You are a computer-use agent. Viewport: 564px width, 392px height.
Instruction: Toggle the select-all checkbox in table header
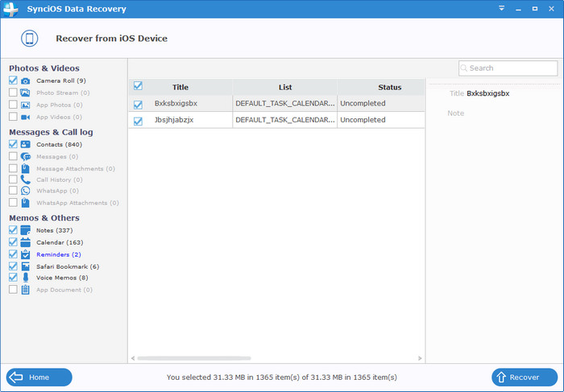coord(138,86)
